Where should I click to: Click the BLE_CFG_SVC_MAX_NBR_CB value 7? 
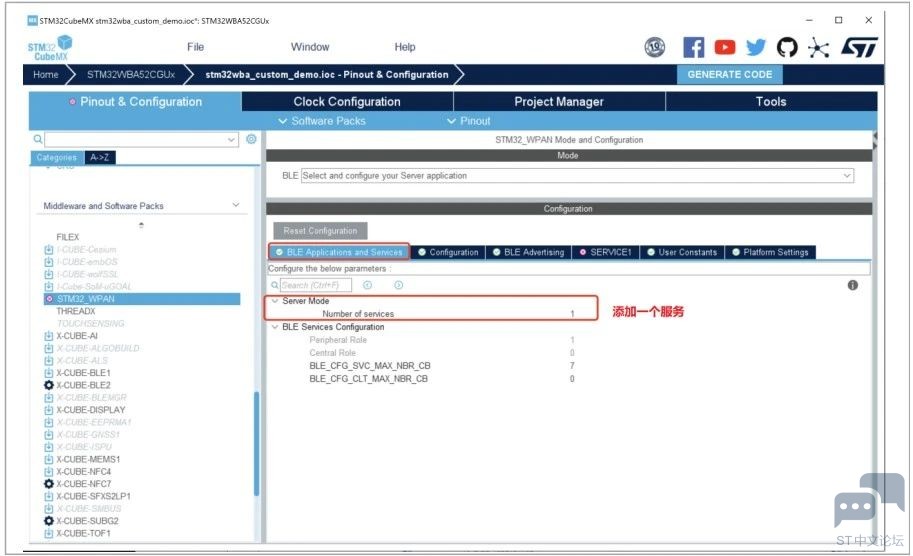click(572, 366)
